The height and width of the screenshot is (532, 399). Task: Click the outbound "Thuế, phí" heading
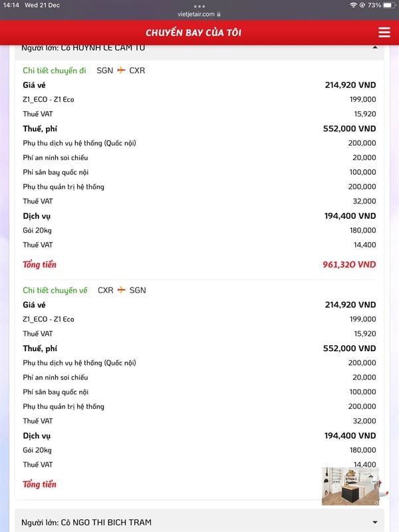pos(40,128)
